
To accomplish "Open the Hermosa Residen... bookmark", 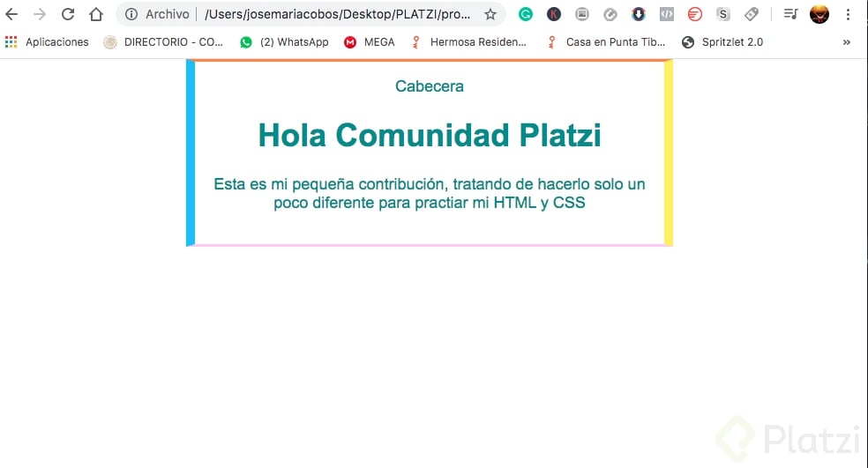I will [469, 42].
